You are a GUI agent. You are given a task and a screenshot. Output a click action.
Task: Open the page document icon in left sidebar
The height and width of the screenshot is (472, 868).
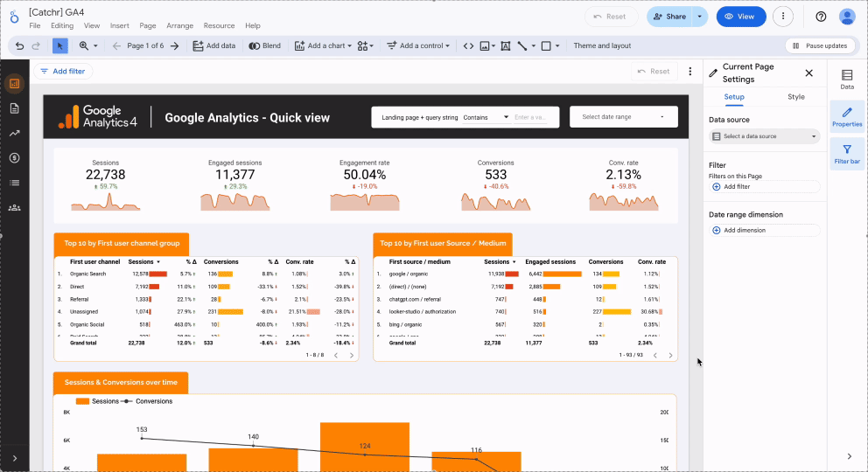pos(14,108)
